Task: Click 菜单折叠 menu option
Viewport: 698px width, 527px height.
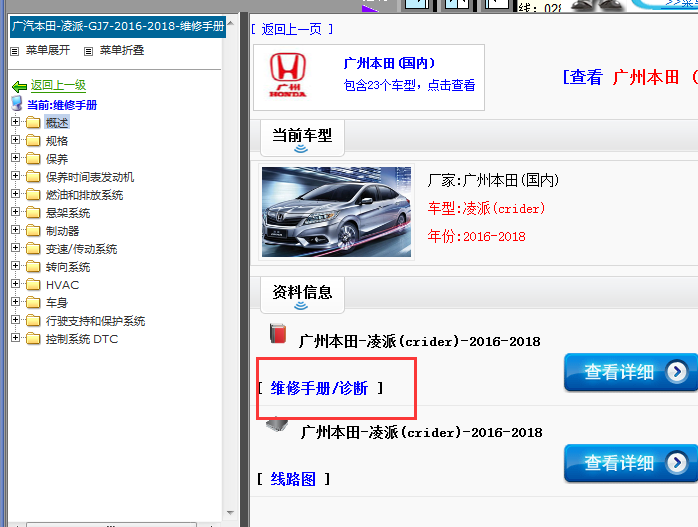Action: 122,50
